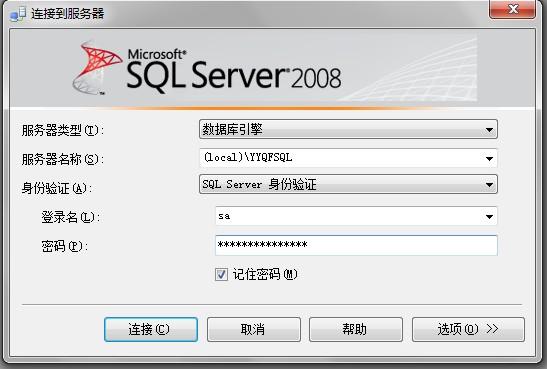The height and width of the screenshot is (369, 547).
Task: Open help with the 帮助 button
Action: click(355, 329)
